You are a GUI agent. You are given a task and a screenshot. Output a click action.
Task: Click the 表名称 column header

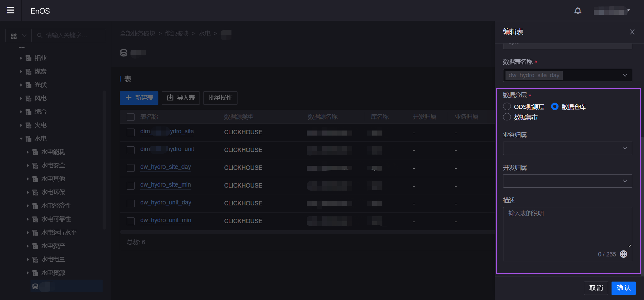149,117
